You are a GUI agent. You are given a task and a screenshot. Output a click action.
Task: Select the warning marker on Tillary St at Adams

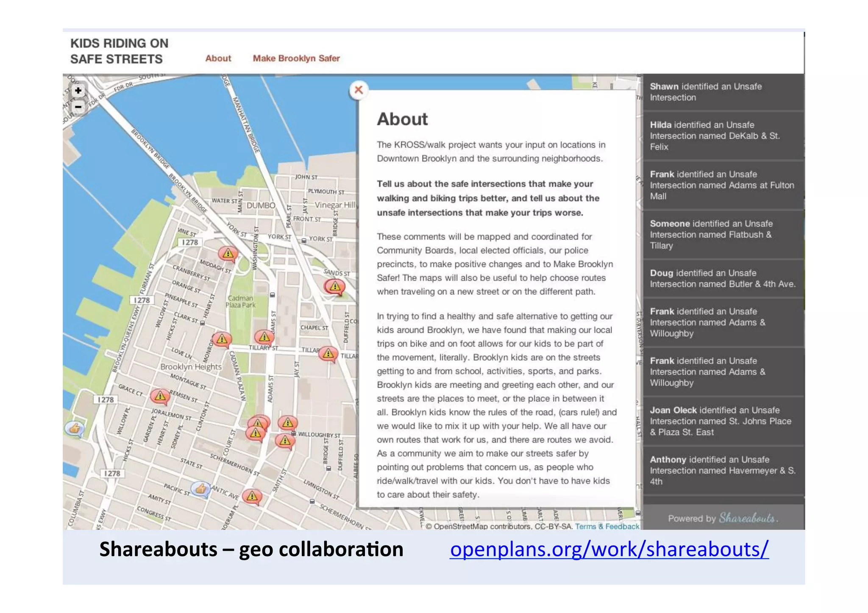tap(264, 337)
